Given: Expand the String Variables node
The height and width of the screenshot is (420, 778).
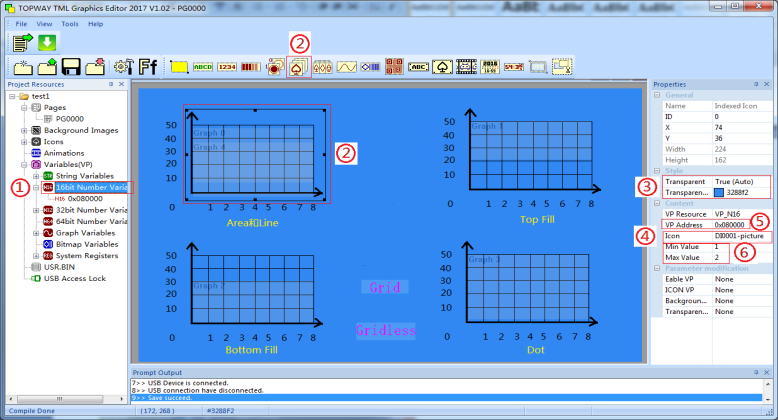Looking at the screenshot, I should pyautogui.click(x=36, y=176).
